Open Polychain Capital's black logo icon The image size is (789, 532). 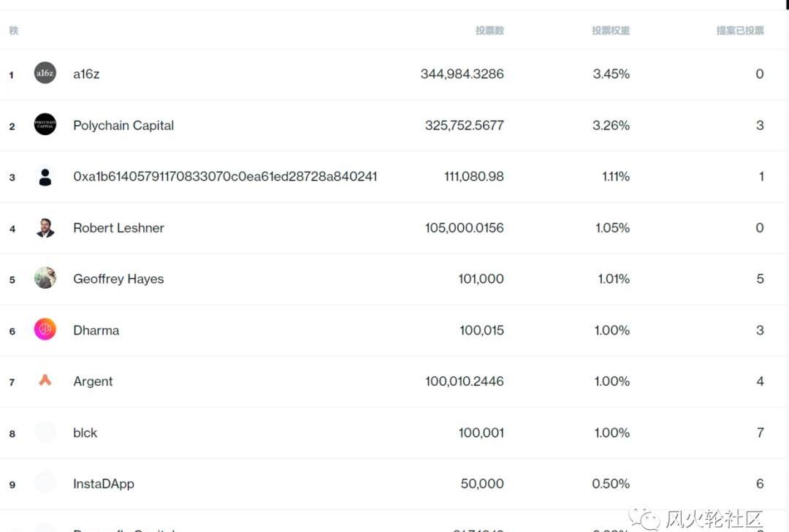click(x=45, y=124)
